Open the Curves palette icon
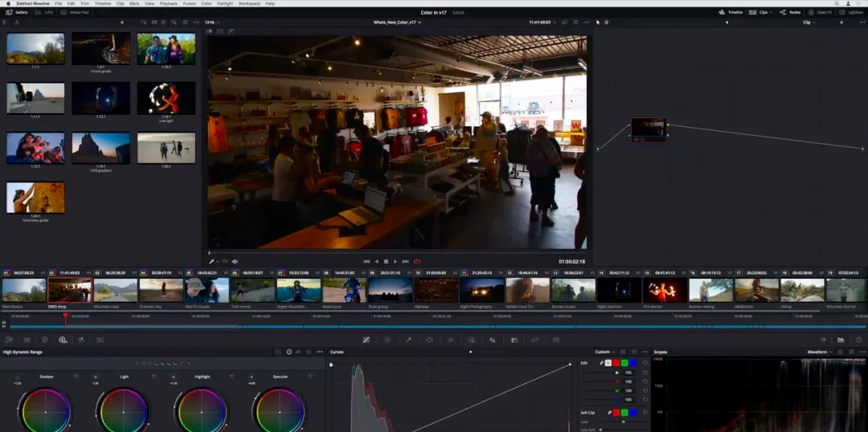 tap(366, 340)
